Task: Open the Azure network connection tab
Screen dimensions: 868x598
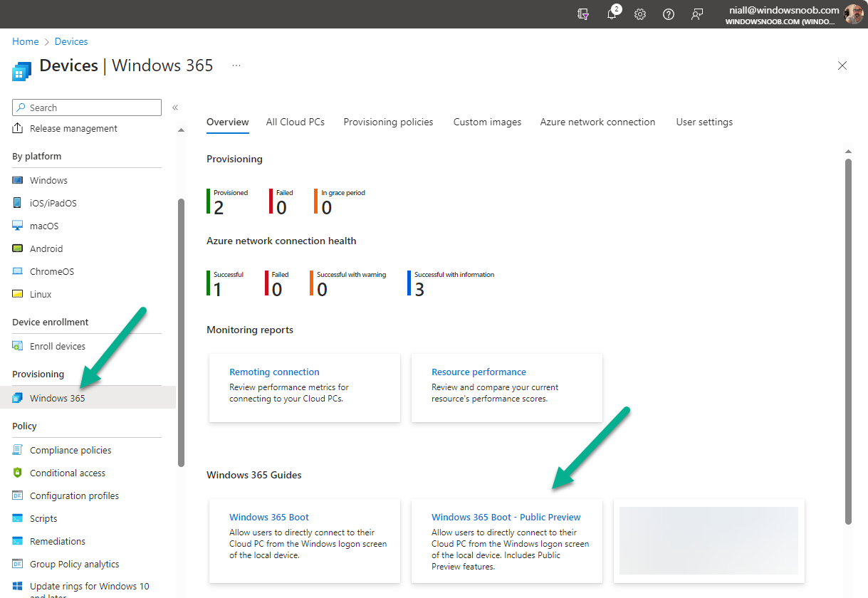Action: (597, 122)
